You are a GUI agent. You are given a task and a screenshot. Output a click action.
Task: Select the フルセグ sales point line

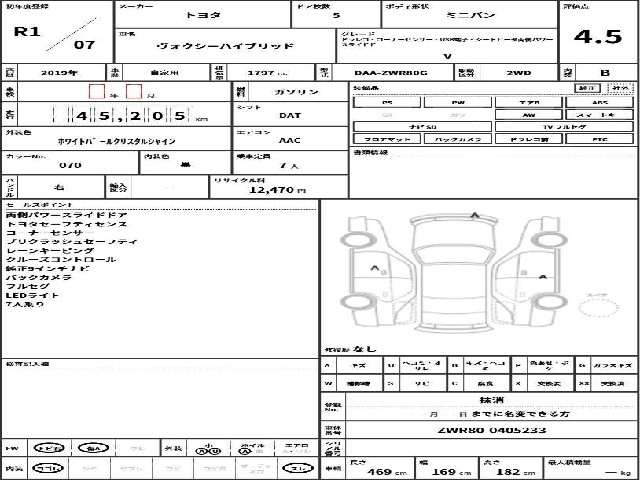pyautogui.click(x=28, y=286)
